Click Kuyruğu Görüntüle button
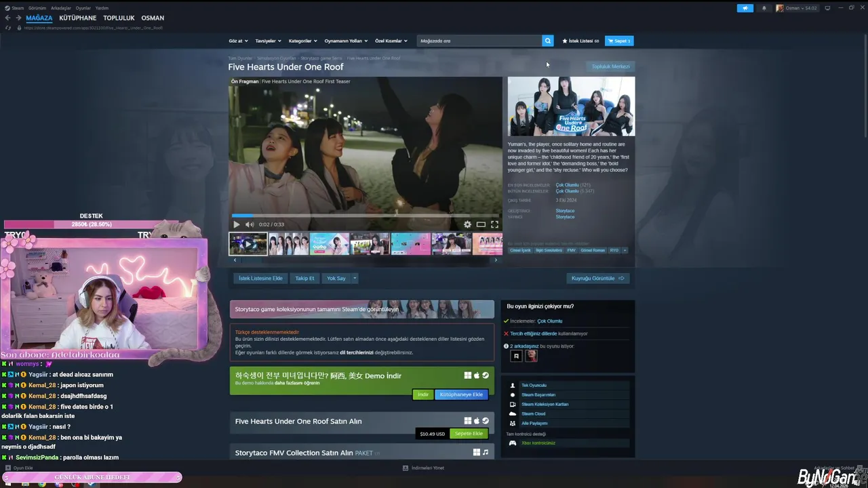Image resolution: width=868 pixels, height=488 pixels. click(x=598, y=278)
